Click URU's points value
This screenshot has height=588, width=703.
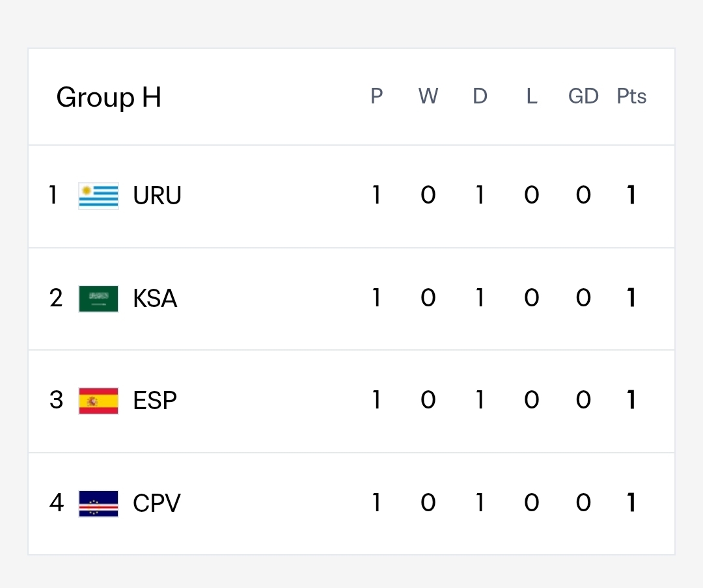(631, 195)
